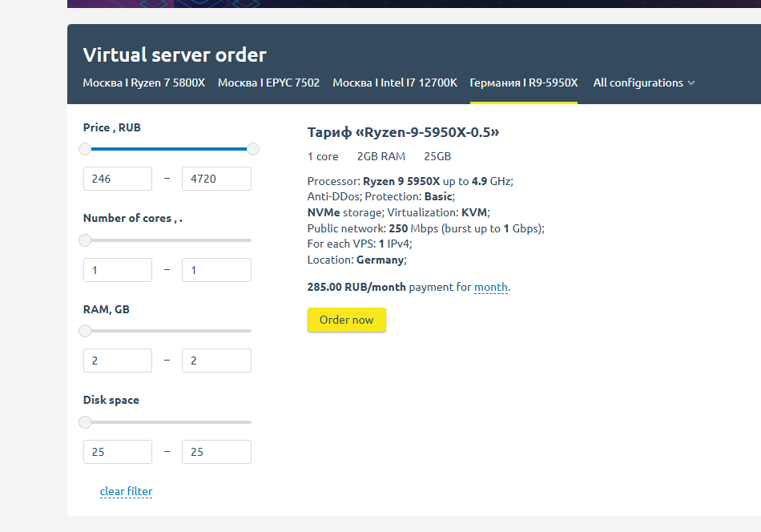Click the minimum number of cores field
Viewport: 761px width, 532px height.
click(x=118, y=270)
